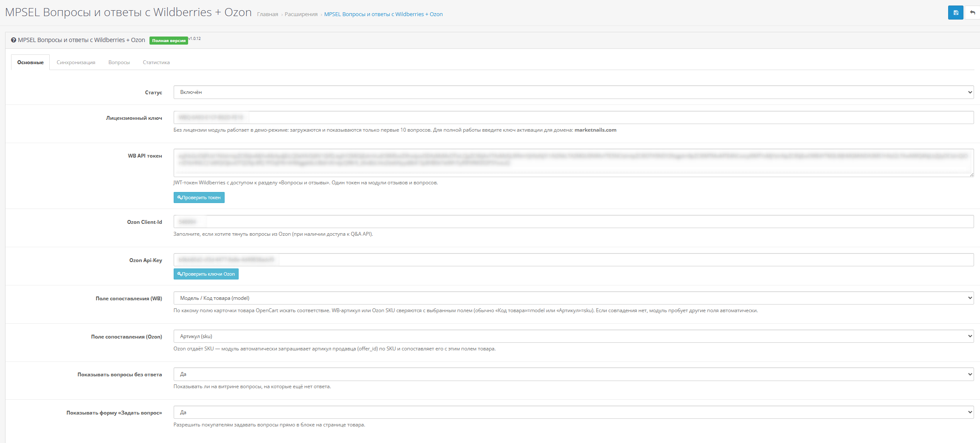Click the hint starting with Показывать ли на витрине
980x443 pixels.
point(252,387)
